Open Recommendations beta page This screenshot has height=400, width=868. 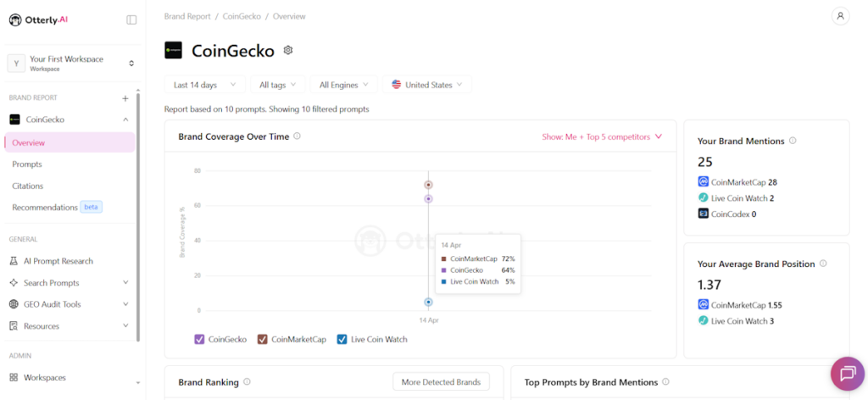pos(57,208)
